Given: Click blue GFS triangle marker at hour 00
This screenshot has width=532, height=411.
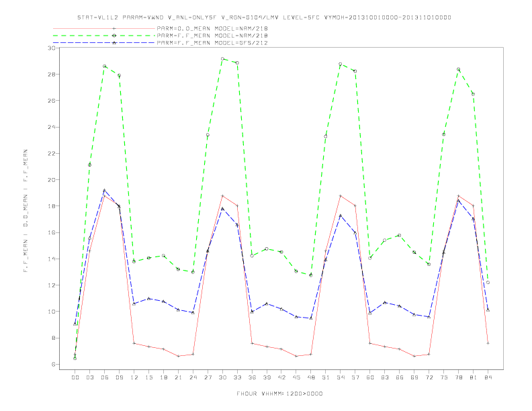Looking at the screenshot, I should click(75, 324).
